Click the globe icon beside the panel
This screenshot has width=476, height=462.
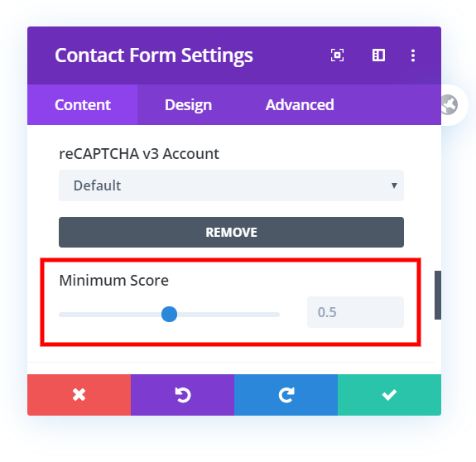click(450, 104)
